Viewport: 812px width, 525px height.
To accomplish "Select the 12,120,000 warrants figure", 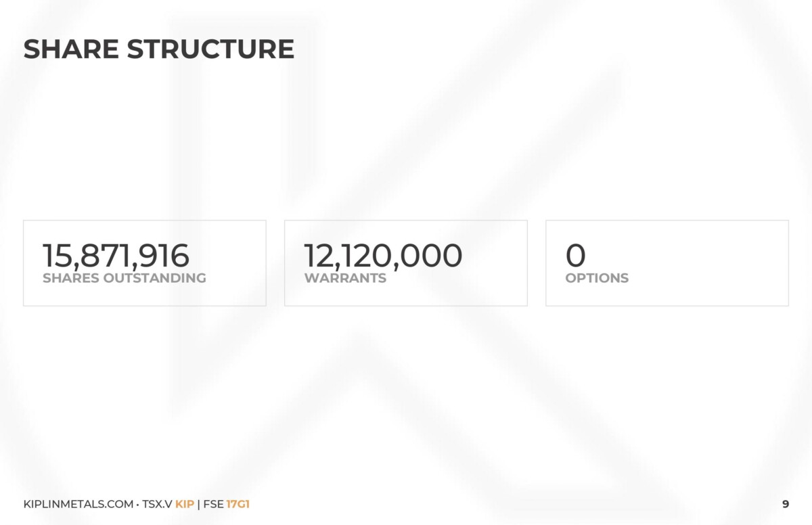I will 383,256.
